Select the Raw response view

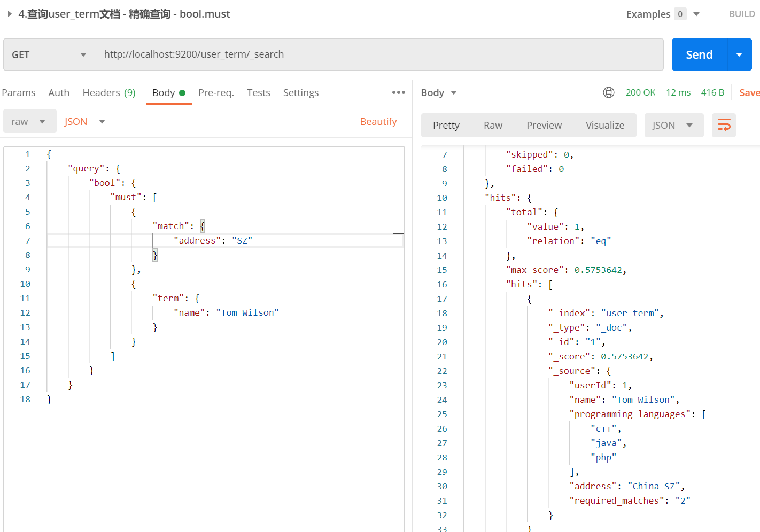(493, 125)
